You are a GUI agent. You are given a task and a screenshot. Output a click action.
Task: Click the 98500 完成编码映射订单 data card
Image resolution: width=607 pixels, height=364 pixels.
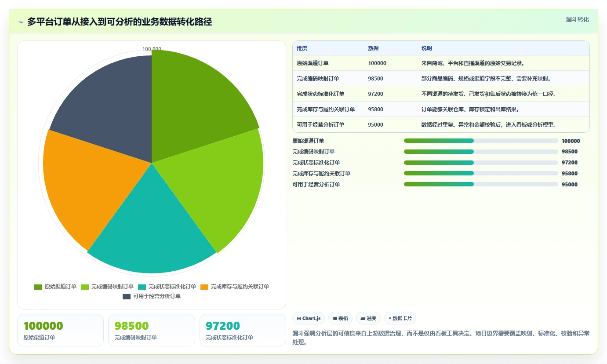click(x=152, y=330)
